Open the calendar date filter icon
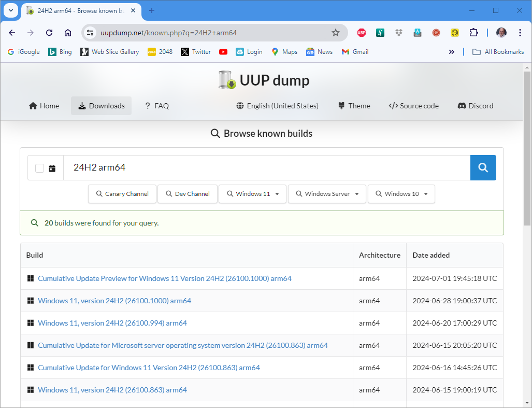The image size is (532, 408). coord(51,167)
